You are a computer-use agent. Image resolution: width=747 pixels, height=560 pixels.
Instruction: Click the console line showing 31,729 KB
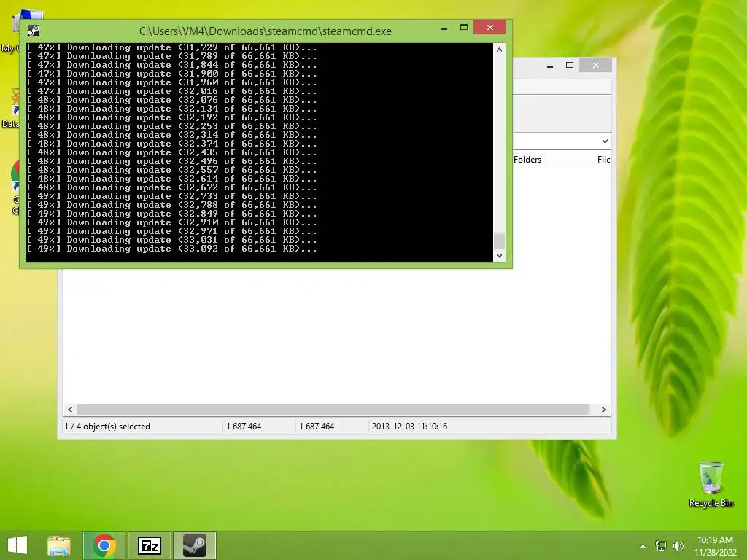point(171,47)
